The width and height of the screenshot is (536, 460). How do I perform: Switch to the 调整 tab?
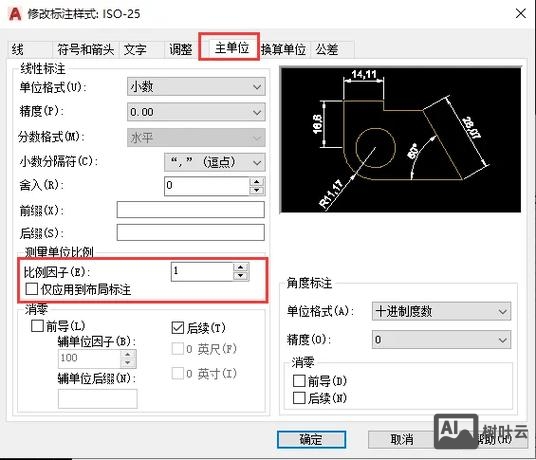180,50
